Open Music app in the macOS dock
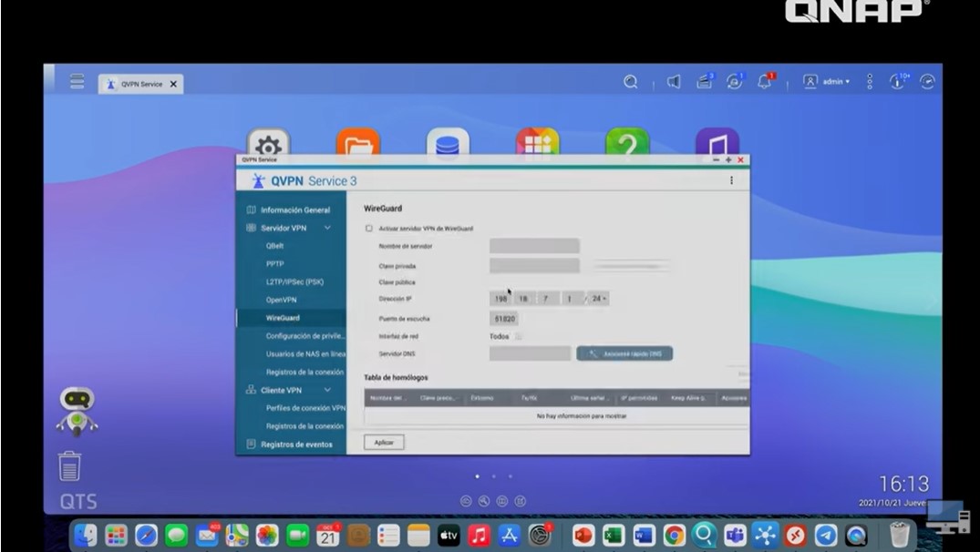 479,535
